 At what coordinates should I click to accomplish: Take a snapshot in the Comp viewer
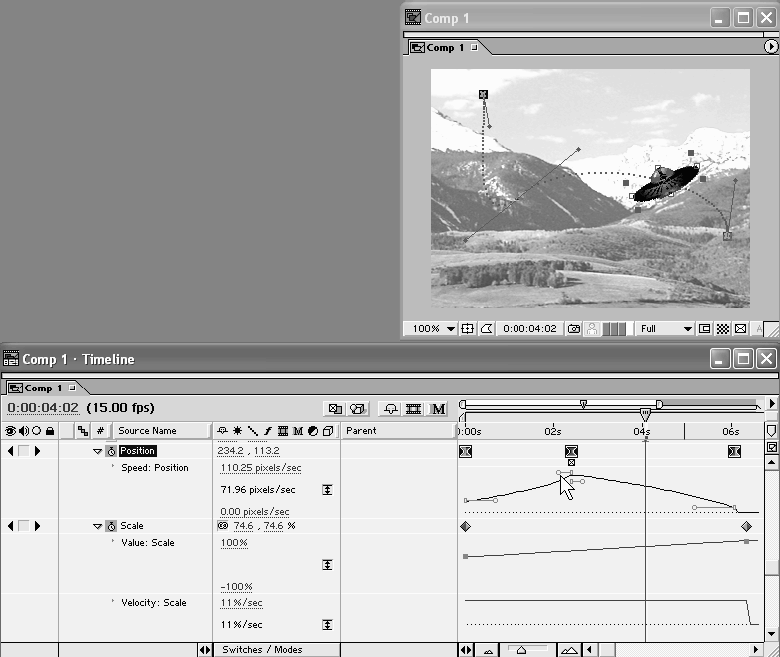(x=574, y=328)
